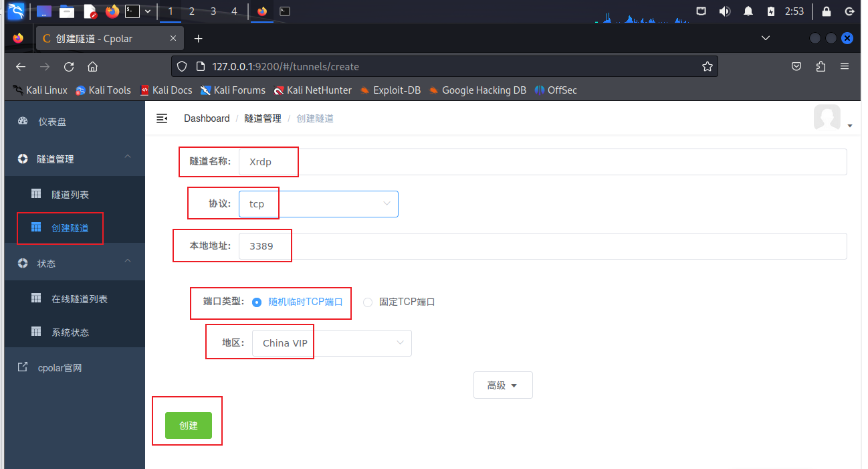Open the Firefox hamburger menu
Image resolution: width=868 pixels, height=469 pixels.
tap(845, 66)
